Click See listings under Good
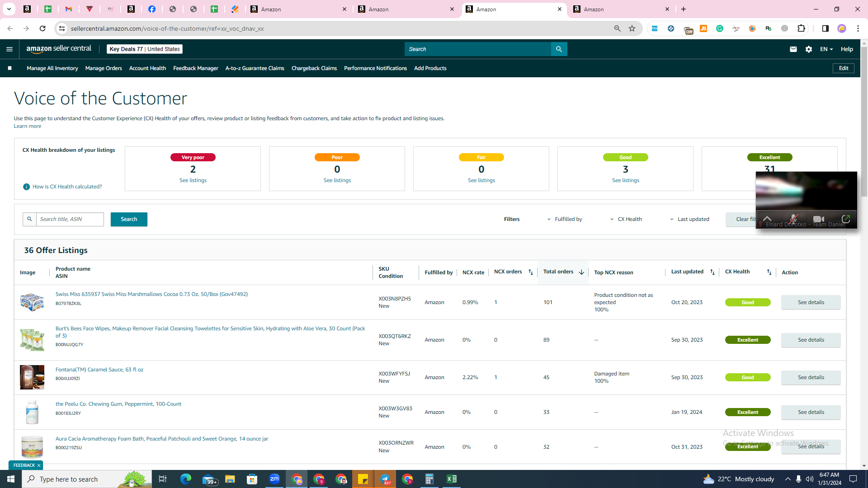 626,180
